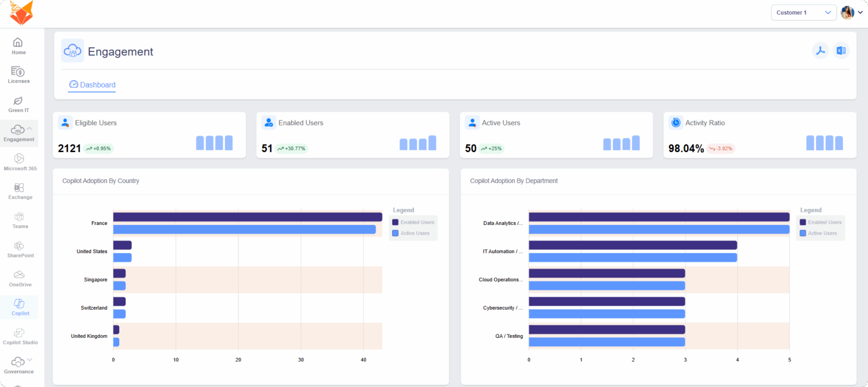
Task: Toggle Enabled Users in the country chart legend
Action: click(413, 222)
